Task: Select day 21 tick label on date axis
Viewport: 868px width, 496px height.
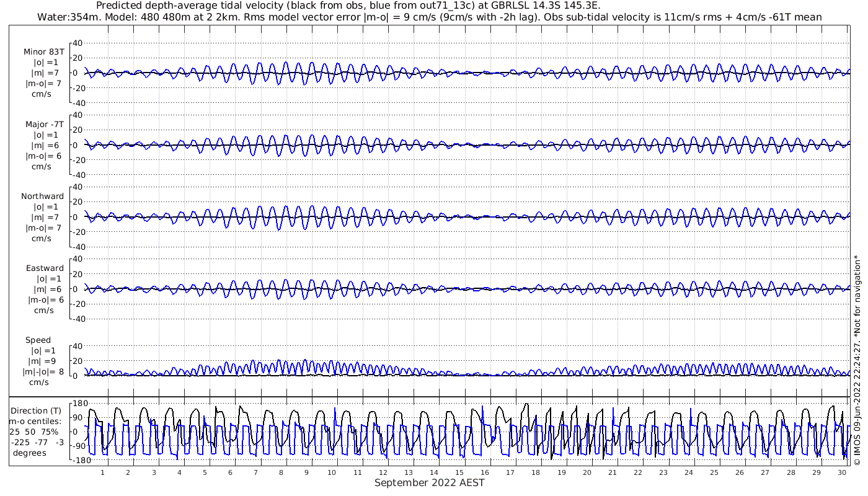Action: (x=612, y=472)
